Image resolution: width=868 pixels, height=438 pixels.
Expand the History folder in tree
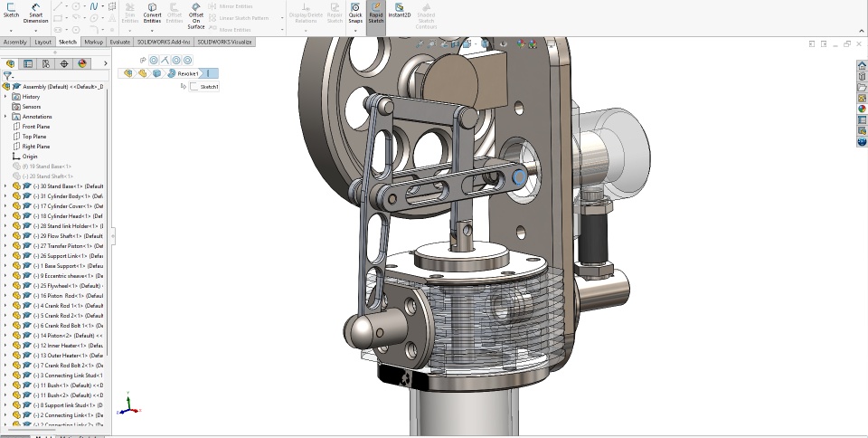point(5,96)
